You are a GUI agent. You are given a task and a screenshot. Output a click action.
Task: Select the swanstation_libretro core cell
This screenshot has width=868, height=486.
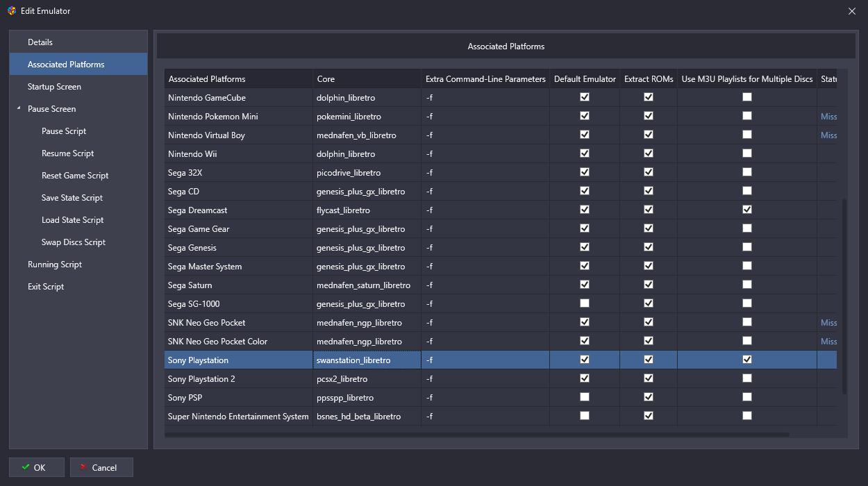pyautogui.click(x=367, y=360)
